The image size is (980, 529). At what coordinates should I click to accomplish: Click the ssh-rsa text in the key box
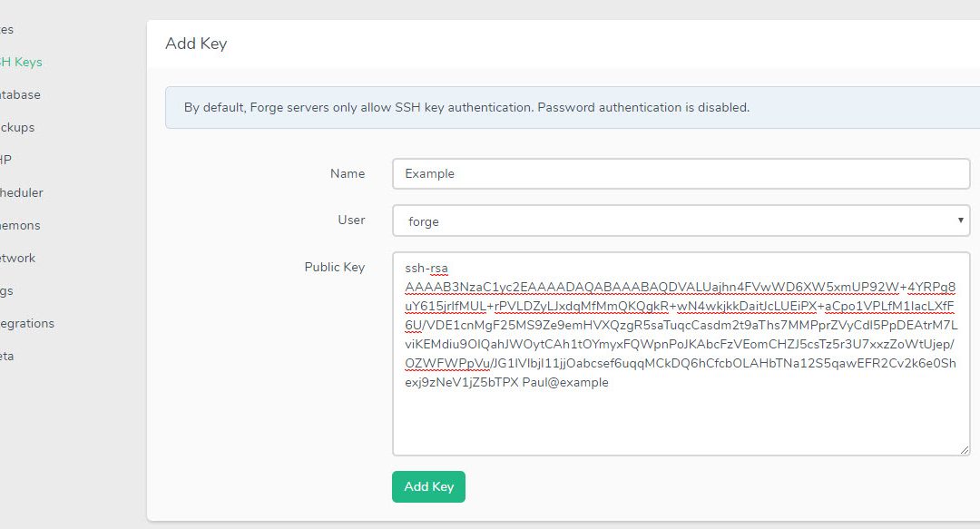[x=426, y=269]
